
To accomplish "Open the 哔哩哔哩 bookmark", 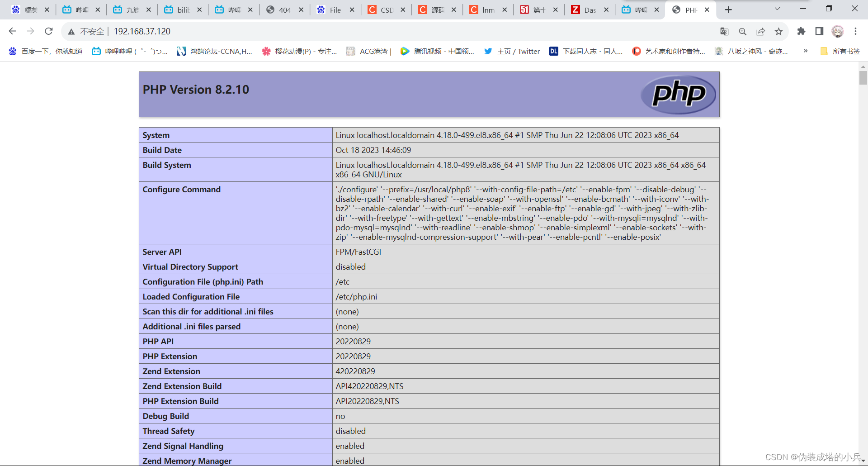I will [x=130, y=51].
